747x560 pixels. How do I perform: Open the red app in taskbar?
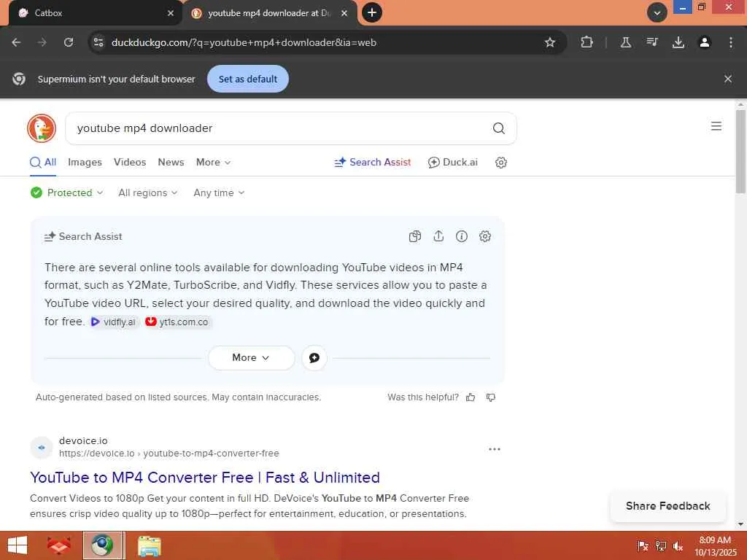pyautogui.click(x=58, y=545)
